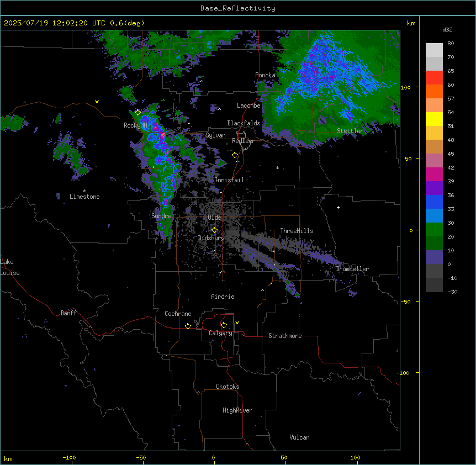Click the yellow v marker east of Calgary
Screen dimensions: 476x465
(x=237, y=323)
